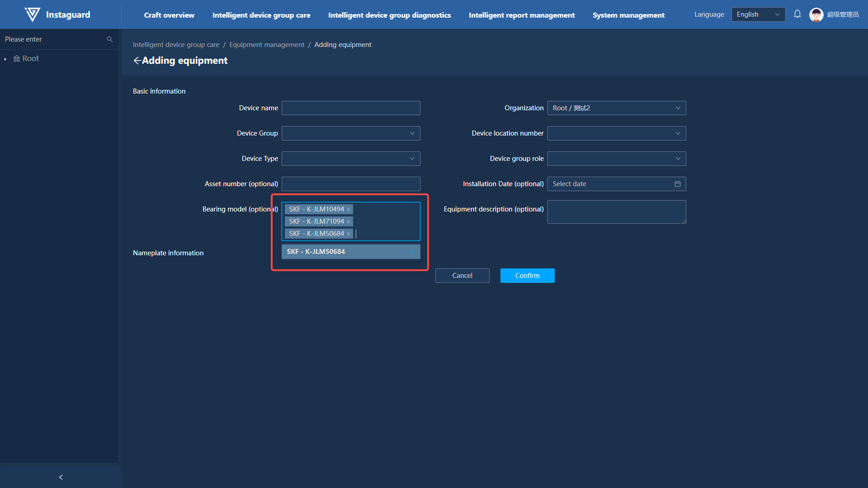
Task: Click the search magnifier icon in sidebar
Action: [x=109, y=39]
